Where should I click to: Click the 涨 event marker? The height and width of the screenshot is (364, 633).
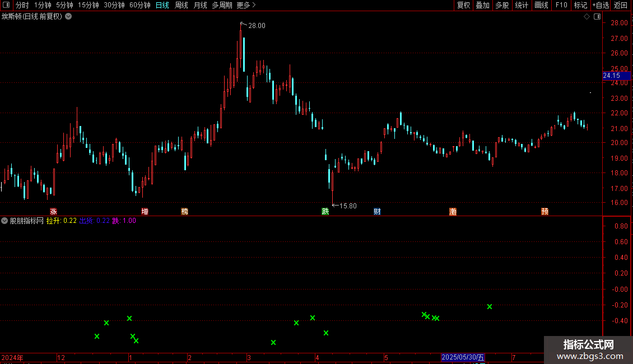(x=53, y=212)
